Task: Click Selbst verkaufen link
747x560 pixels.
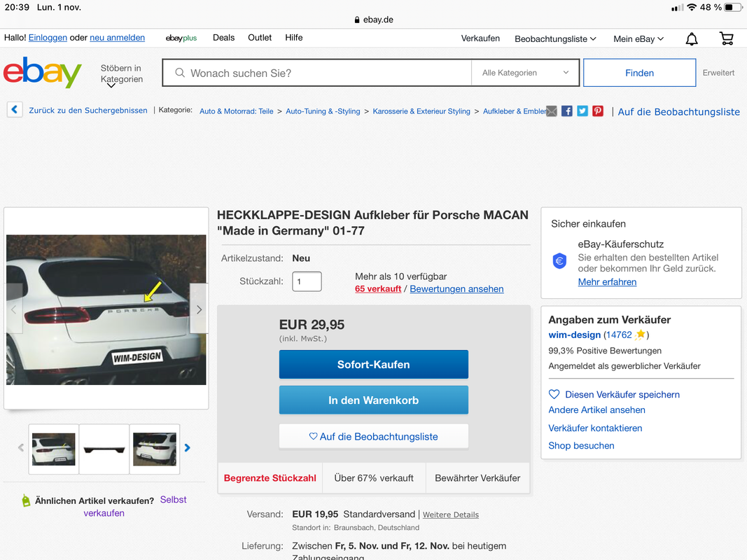Action: click(135, 506)
